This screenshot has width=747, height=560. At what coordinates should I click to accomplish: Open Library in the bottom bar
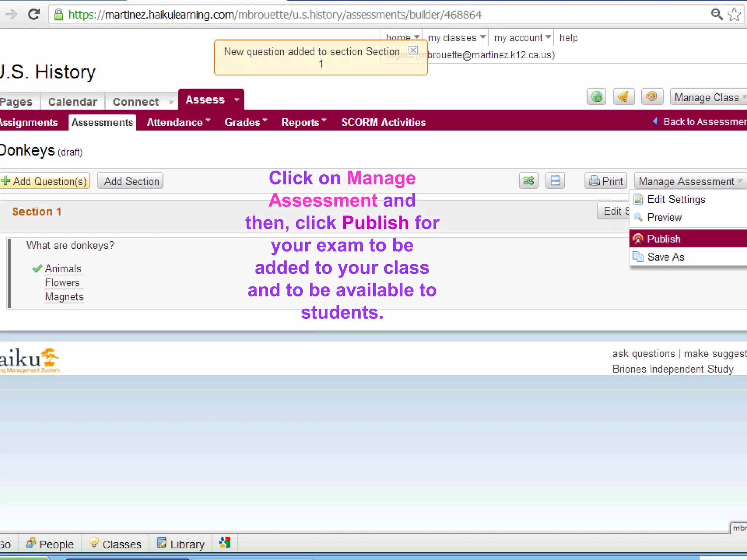coord(181,544)
